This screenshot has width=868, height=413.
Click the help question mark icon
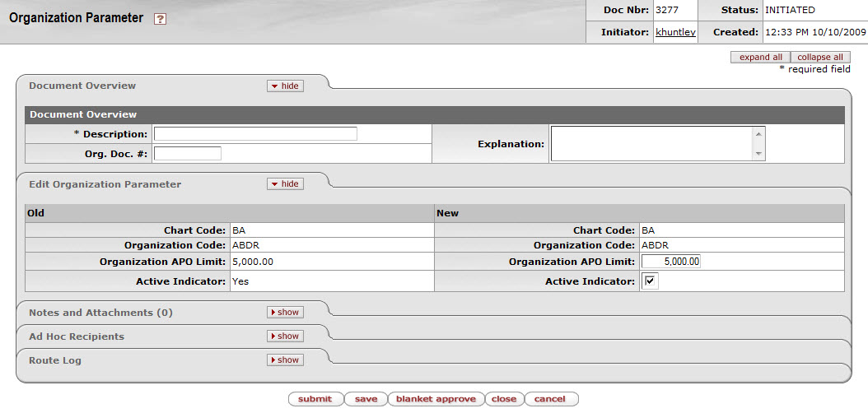(161, 19)
